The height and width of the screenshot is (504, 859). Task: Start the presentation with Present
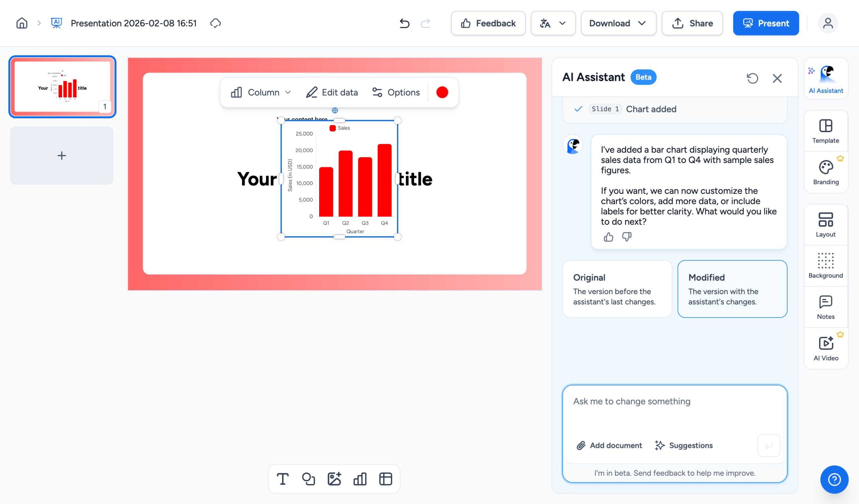[x=766, y=23]
